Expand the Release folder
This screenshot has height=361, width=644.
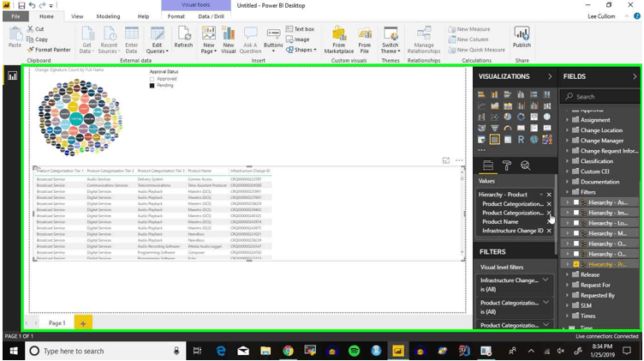[567, 274]
